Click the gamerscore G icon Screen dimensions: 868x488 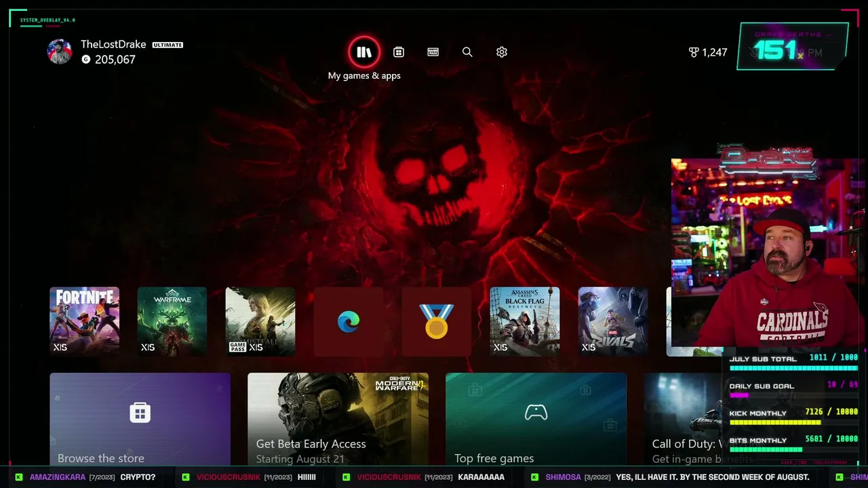click(85, 60)
